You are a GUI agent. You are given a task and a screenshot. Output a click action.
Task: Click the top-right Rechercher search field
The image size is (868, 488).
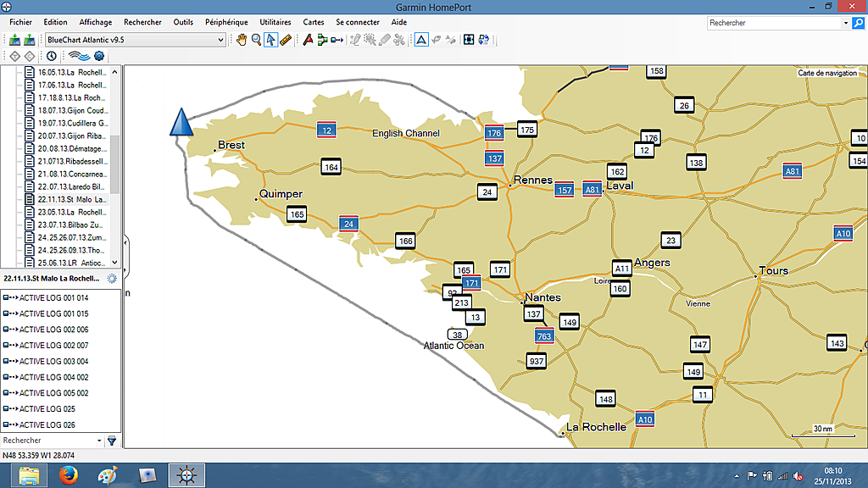point(774,23)
